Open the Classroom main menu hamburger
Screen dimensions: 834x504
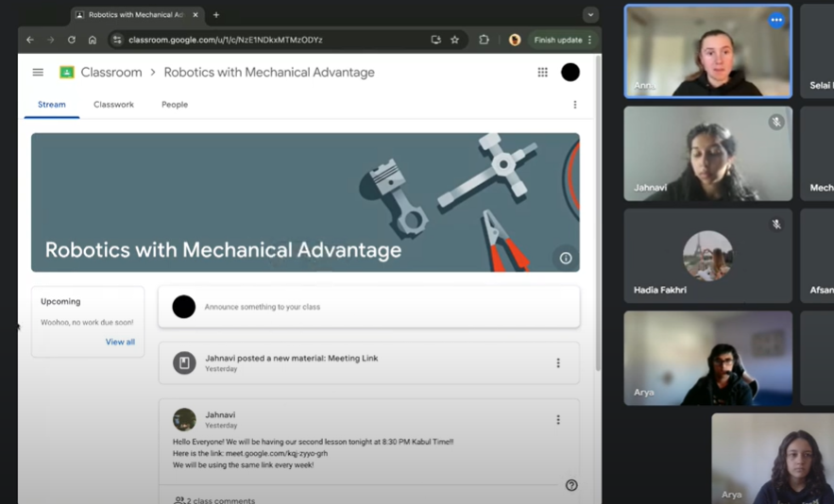click(x=38, y=73)
